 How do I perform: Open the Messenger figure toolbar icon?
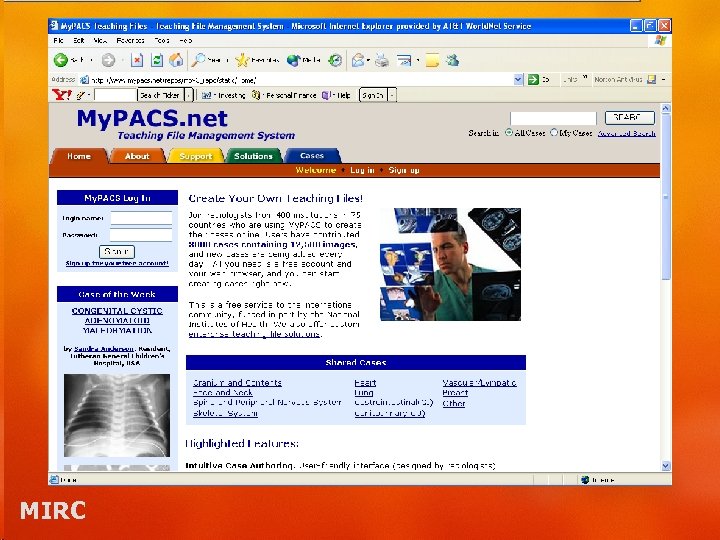coord(453,60)
